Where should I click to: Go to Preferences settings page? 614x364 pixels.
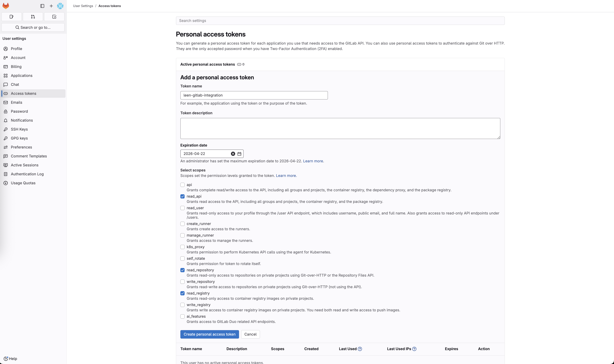point(21,147)
